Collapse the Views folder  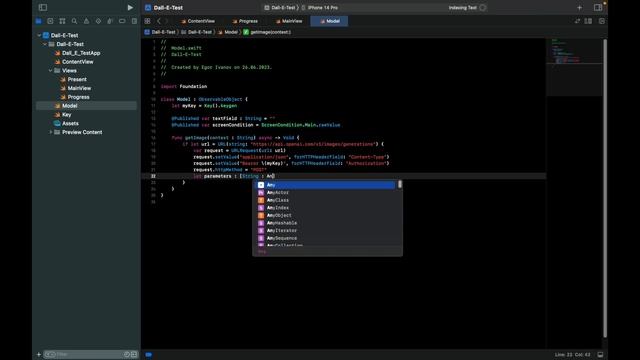click(51, 71)
